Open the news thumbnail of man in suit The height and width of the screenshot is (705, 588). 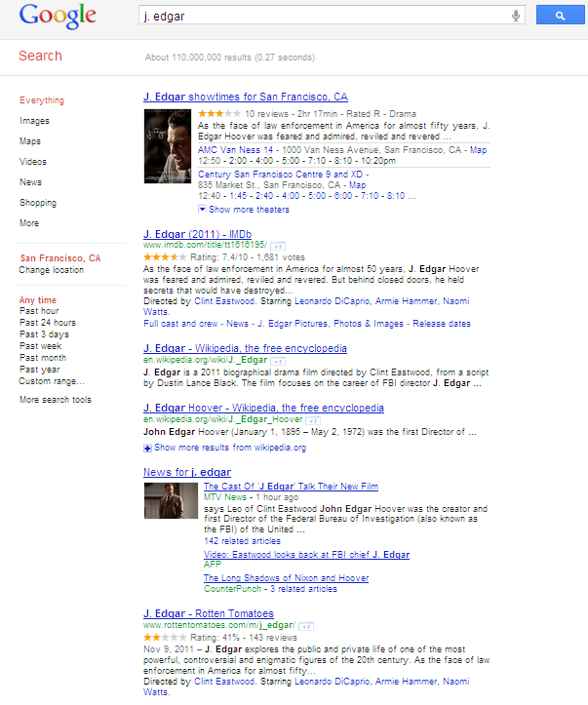click(x=171, y=500)
